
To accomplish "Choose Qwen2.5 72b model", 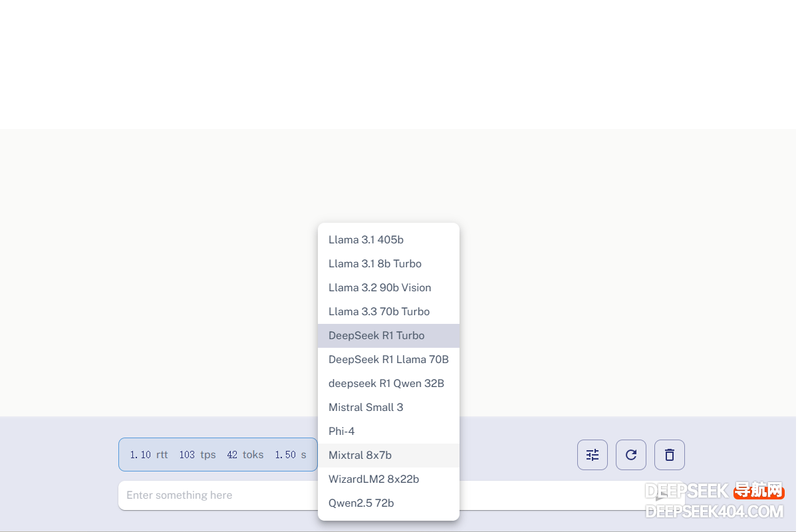I will tap(388, 503).
